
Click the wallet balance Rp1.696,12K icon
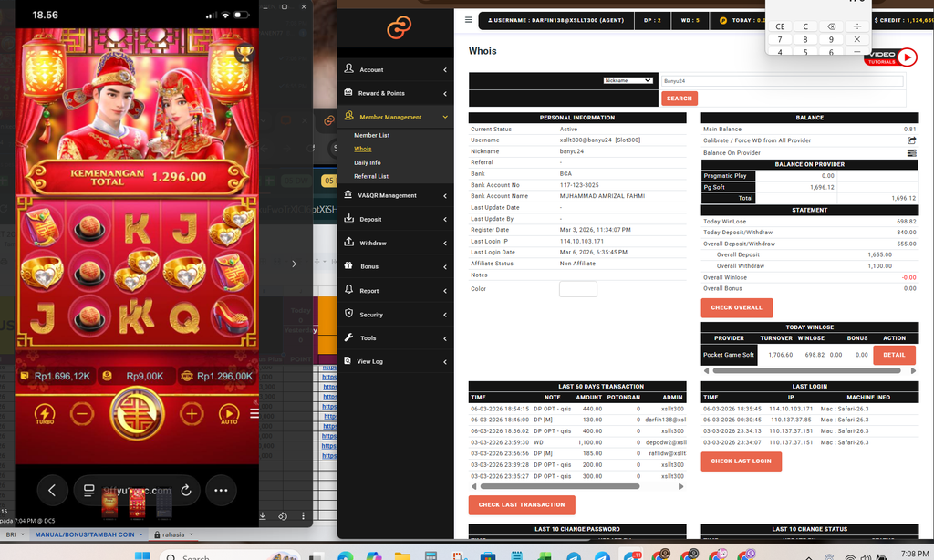pos(25,376)
